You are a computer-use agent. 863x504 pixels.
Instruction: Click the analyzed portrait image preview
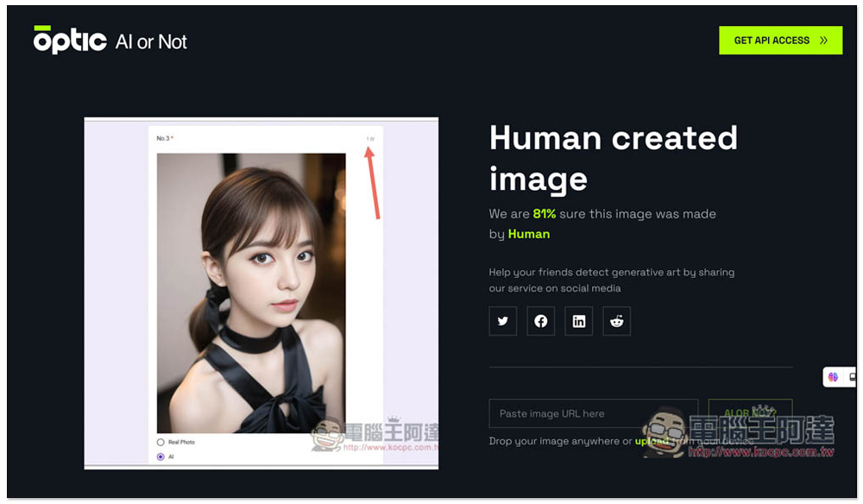click(251, 293)
